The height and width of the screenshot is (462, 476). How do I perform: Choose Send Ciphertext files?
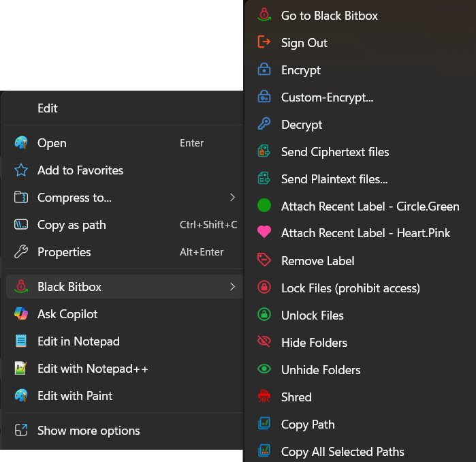pyautogui.click(x=335, y=152)
